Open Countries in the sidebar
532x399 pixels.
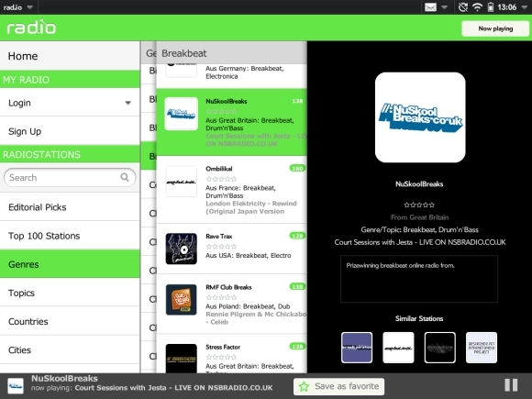[x=70, y=321]
